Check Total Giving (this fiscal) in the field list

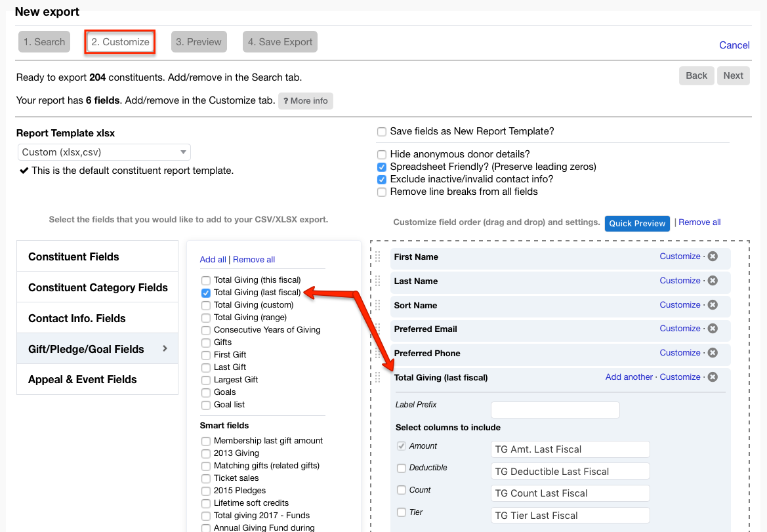(205, 279)
